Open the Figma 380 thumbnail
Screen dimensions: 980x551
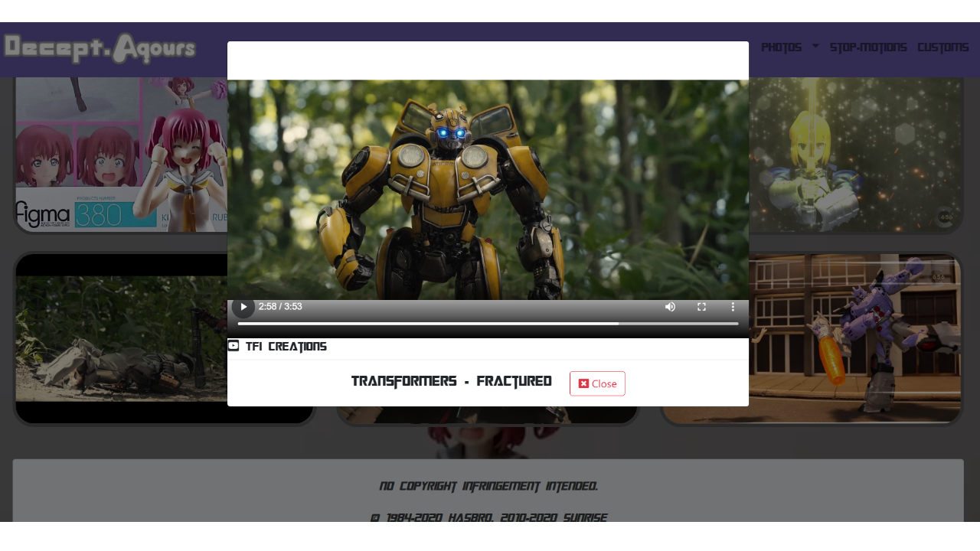pyautogui.click(x=120, y=154)
